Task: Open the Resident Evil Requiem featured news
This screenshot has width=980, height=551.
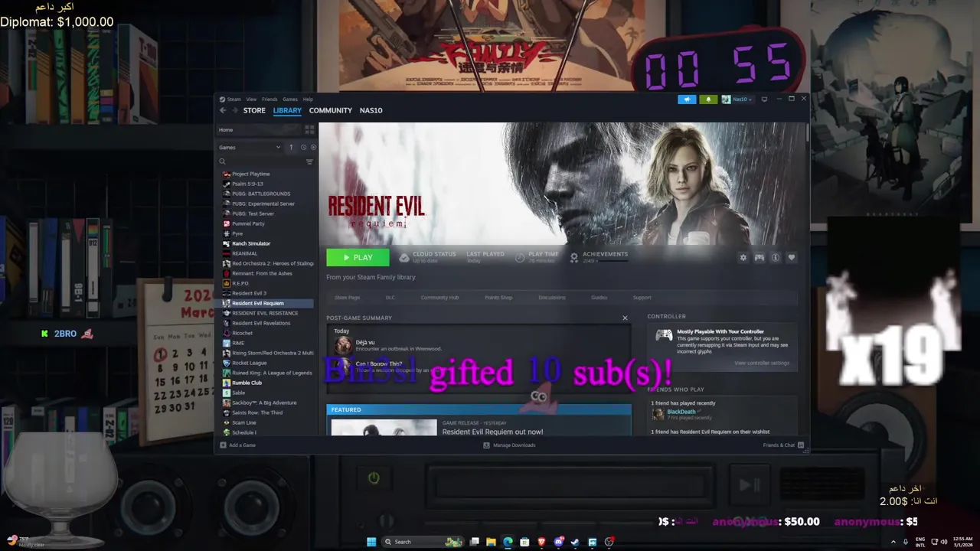Action: (492, 432)
